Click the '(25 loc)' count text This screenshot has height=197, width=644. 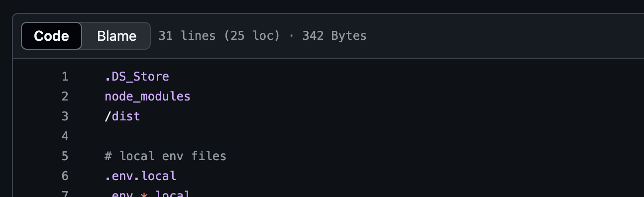pos(248,36)
